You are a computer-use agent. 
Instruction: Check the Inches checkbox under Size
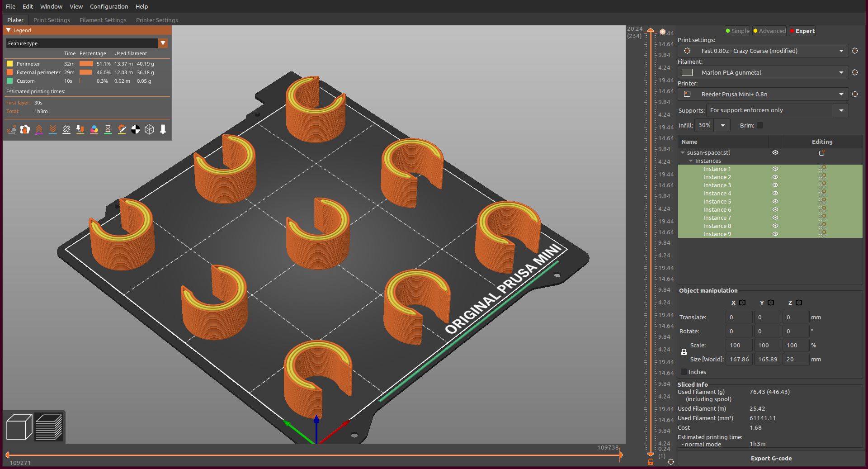point(683,372)
